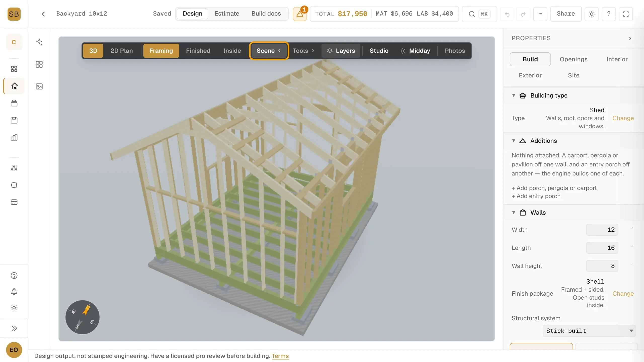Image resolution: width=644 pixels, height=362 pixels.
Task: Open the warning alert icon with badge
Action: click(x=300, y=14)
